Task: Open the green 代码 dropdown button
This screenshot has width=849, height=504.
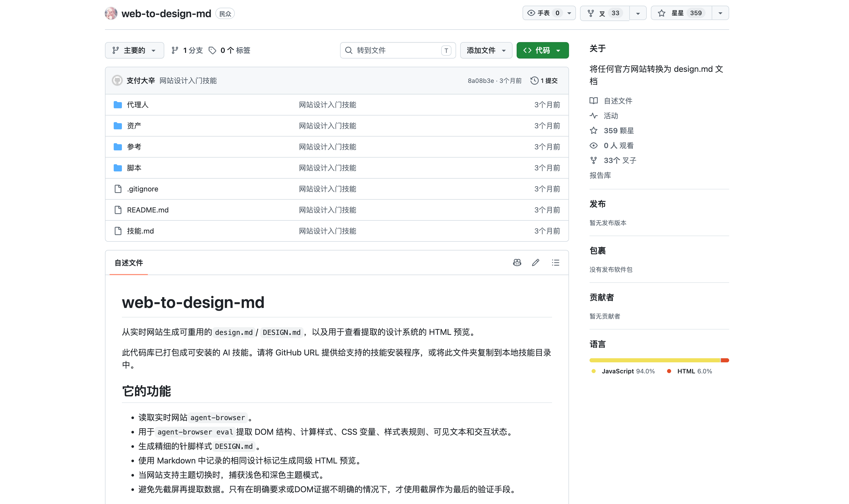Action: 543,50
